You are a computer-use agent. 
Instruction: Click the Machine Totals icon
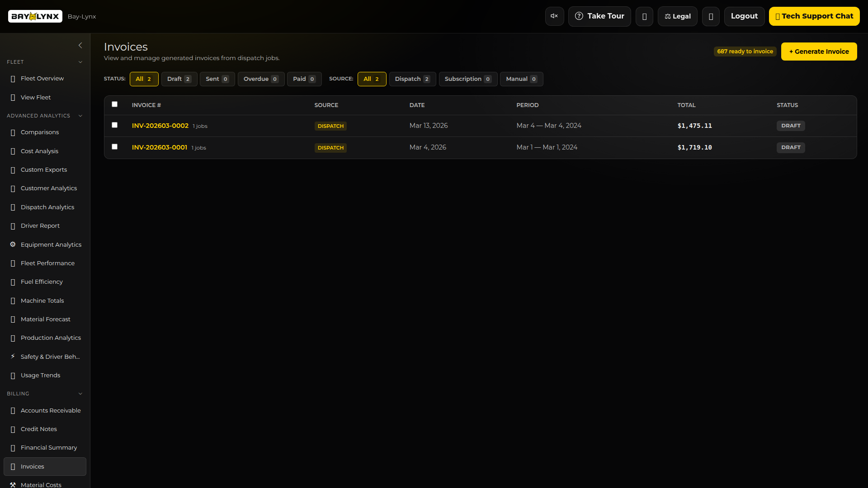click(x=13, y=301)
